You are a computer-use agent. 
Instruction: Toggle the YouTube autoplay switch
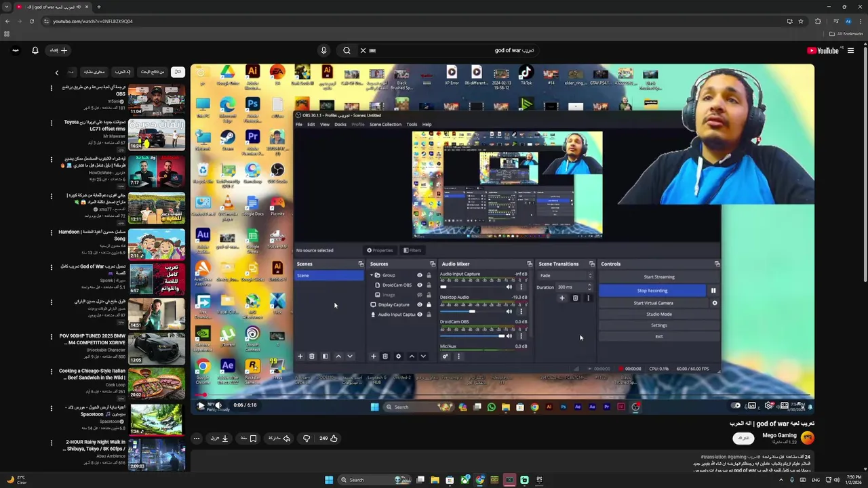[x=736, y=405]
